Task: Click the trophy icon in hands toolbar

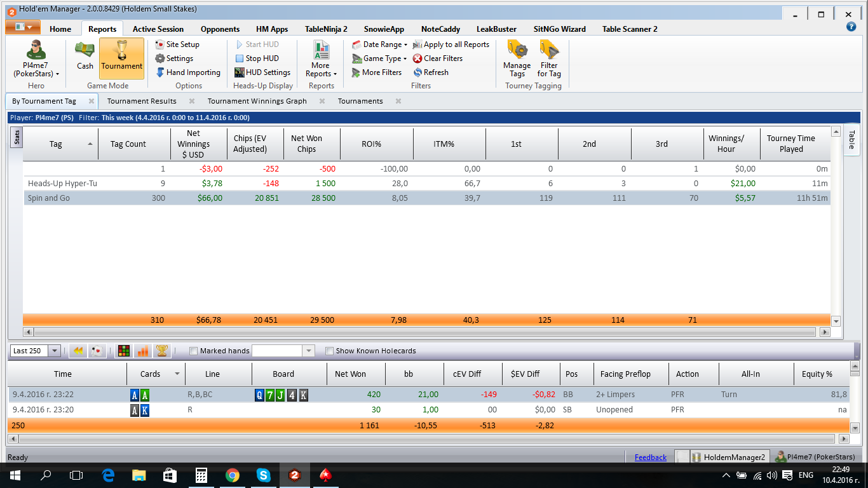Action: click(x=161, y=351)
